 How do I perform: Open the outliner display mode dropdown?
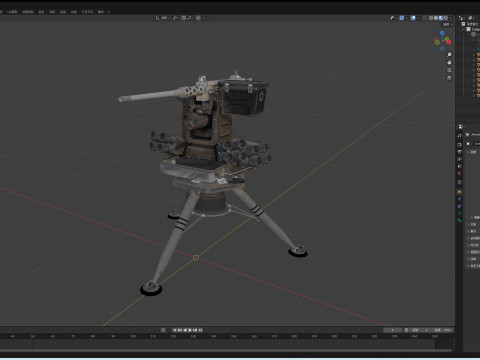[462, 18]
